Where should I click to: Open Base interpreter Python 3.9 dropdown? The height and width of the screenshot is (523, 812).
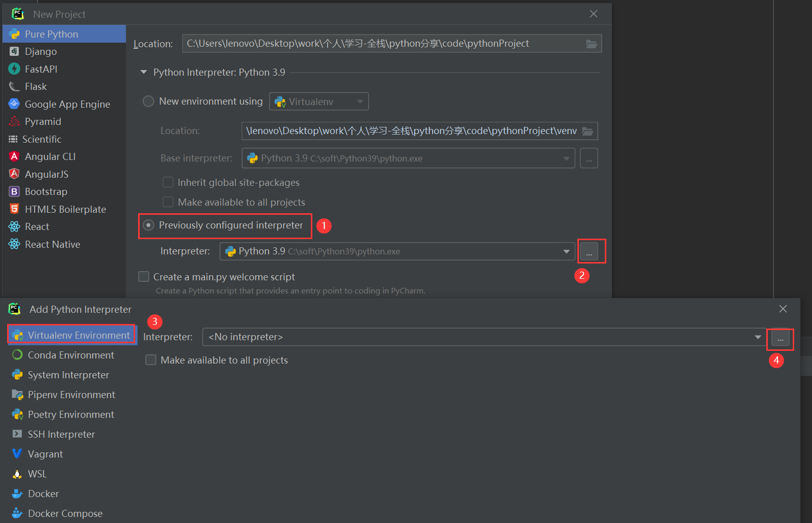[408, 158]
